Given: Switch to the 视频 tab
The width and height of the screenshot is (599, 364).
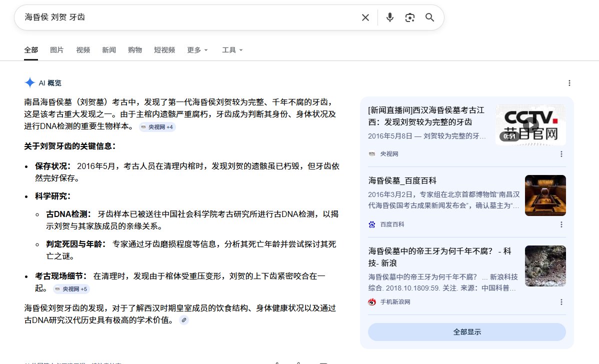Looking at the screenshot, I should coord(83,50).
